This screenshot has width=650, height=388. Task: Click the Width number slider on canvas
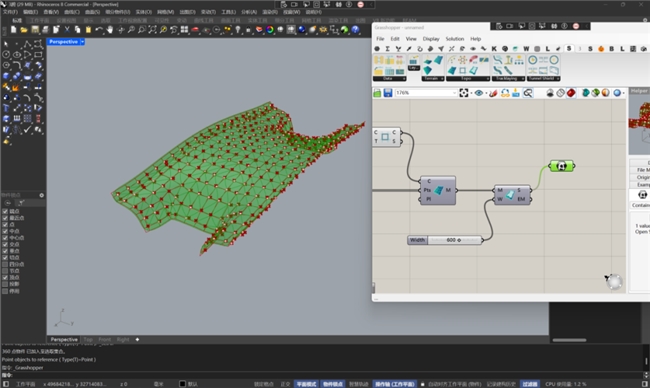pyautogui.click(x=445, y=240)
